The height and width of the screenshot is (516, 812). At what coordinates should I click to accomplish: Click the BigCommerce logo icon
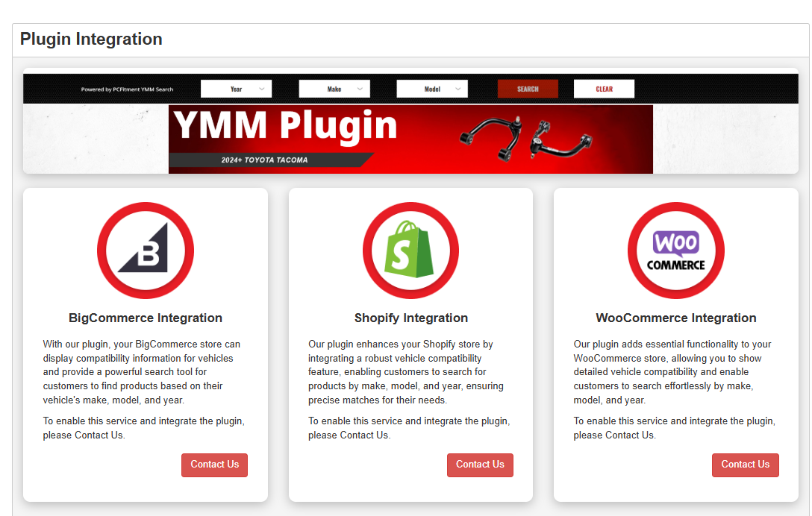click(145, 251)
